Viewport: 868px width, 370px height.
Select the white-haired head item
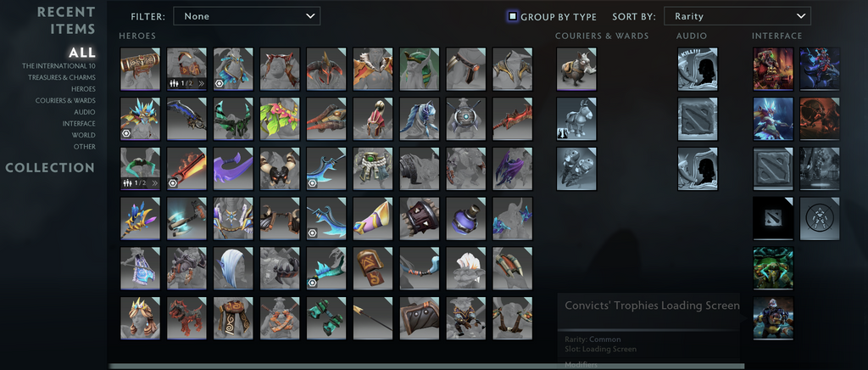click(x=233, y=268)
